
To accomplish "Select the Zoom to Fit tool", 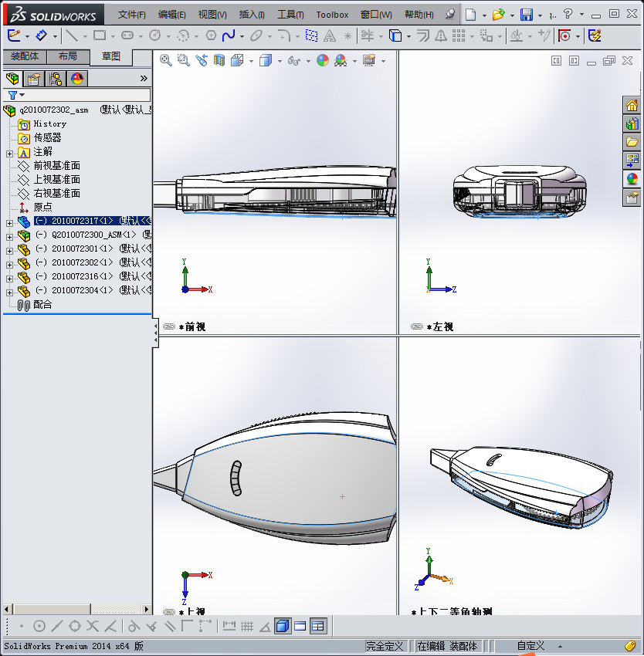I will click(165, 60).
